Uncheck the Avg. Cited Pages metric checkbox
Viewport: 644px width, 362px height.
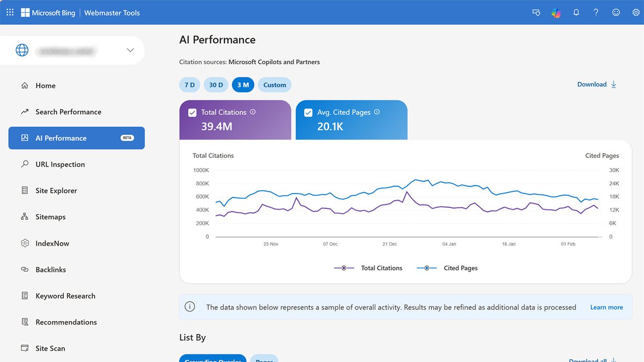coord(308,112)
